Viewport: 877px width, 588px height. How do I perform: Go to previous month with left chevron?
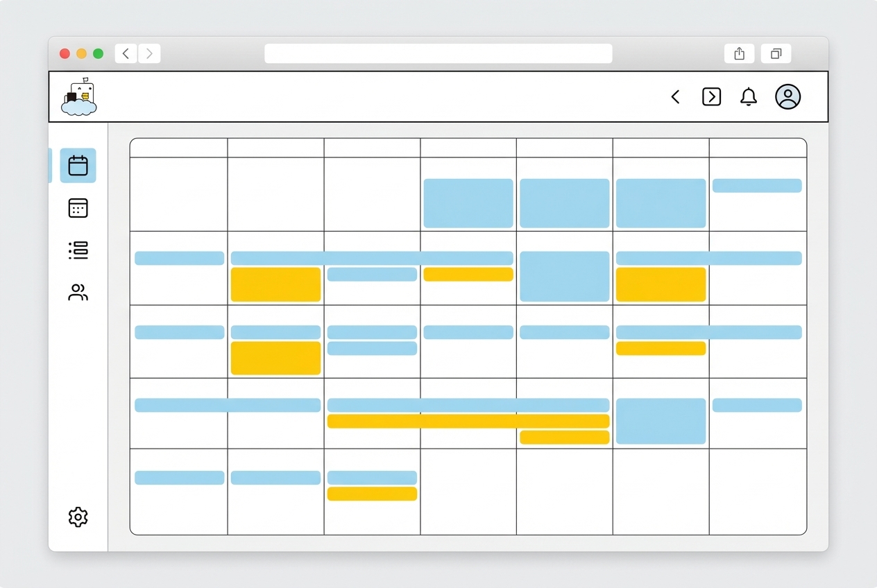[675, 97]
